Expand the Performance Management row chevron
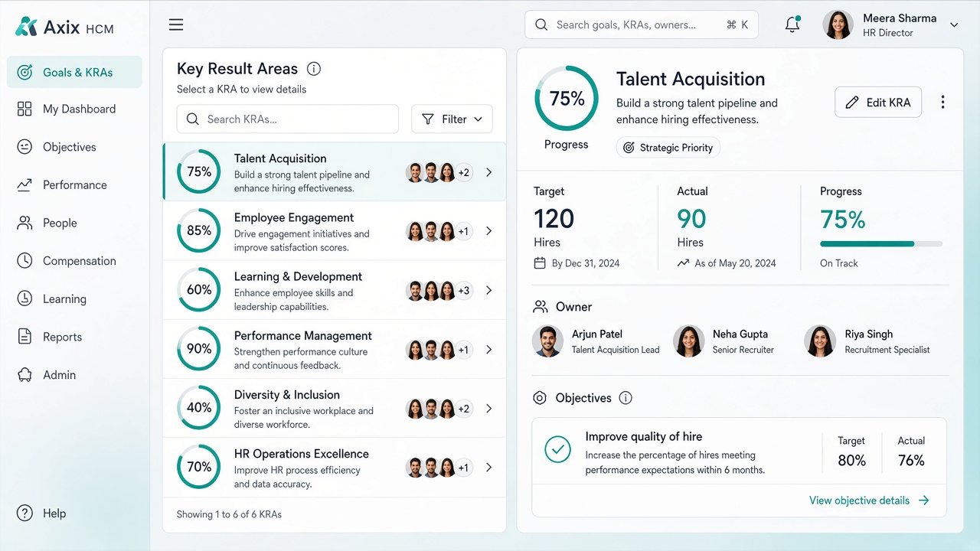Viewport: 980px width, 551px height. [x=489, y=350]
